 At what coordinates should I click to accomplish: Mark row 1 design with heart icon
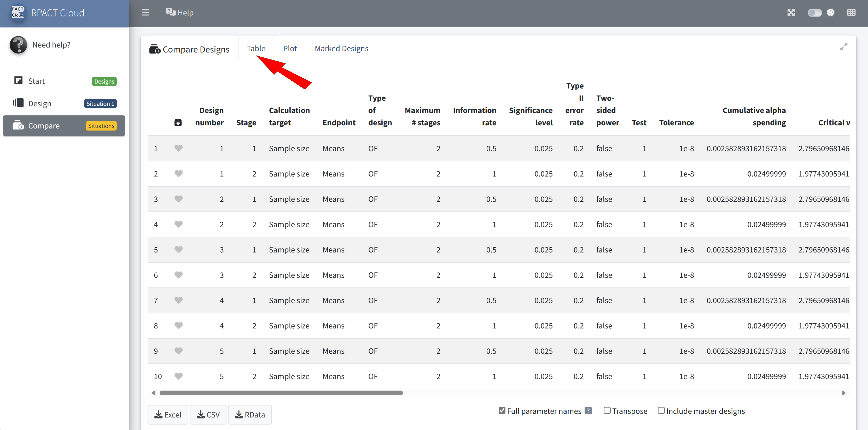click(178, 148)
